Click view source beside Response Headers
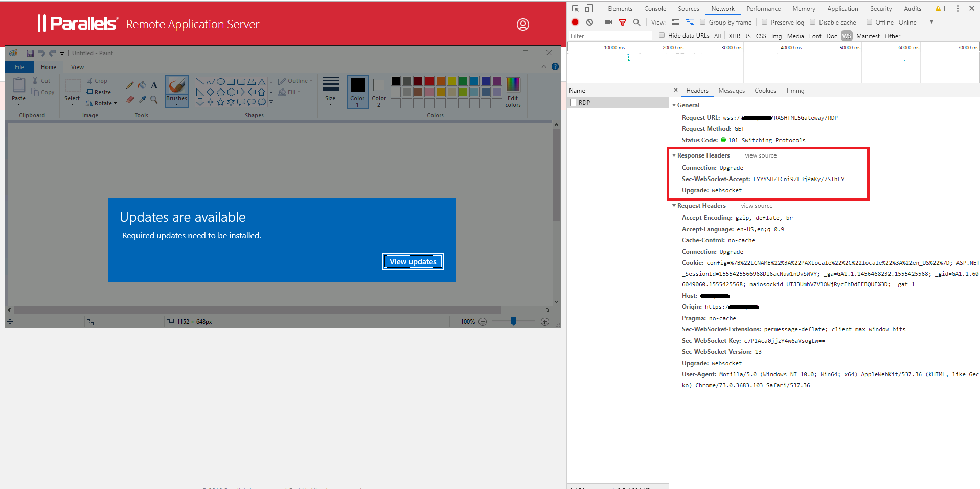980x489 pixels. [761, 155]
